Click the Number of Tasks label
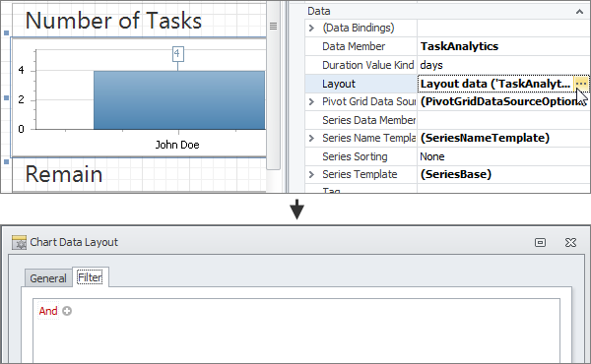The width and height of the screenshot is (591, 364). [x=113, y=21]
